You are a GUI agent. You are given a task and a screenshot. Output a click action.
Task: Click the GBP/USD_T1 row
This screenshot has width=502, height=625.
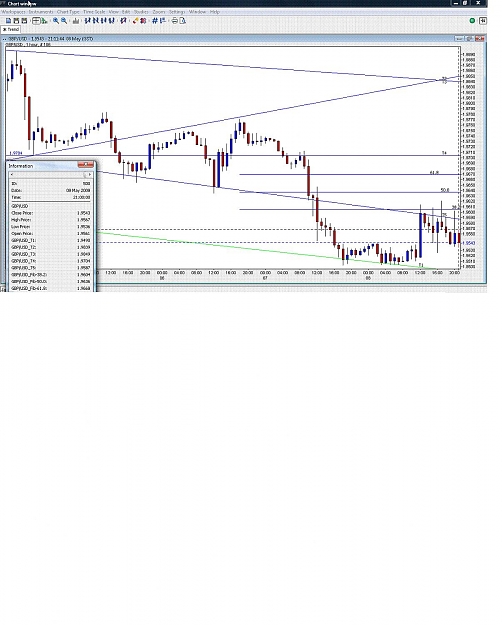pyautogui.click(x=51, y=240)
